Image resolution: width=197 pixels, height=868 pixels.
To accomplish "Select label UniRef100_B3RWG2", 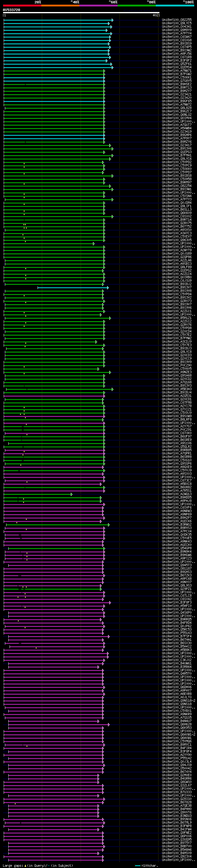I will pos(177,525).
